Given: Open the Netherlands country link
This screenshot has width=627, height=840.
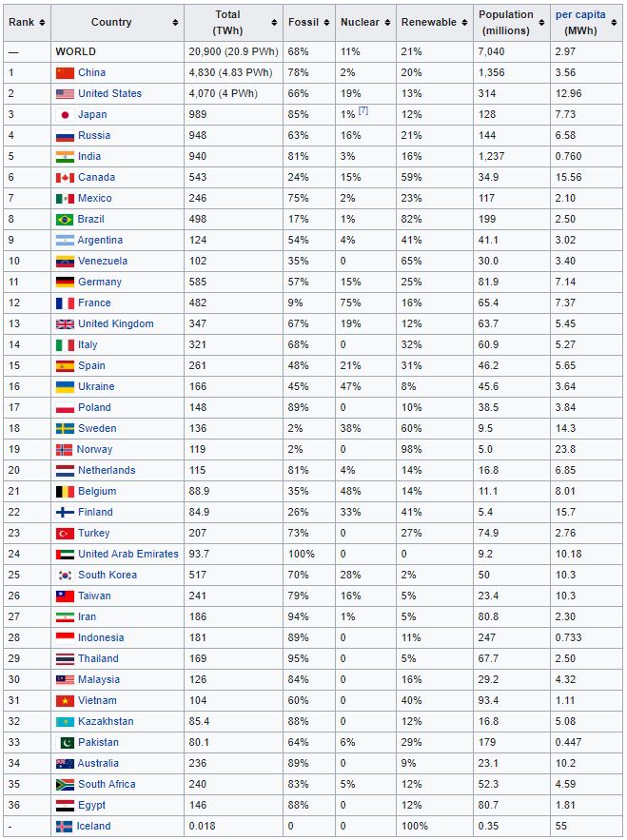Looking at the screenshot, I should coord(107,470).
